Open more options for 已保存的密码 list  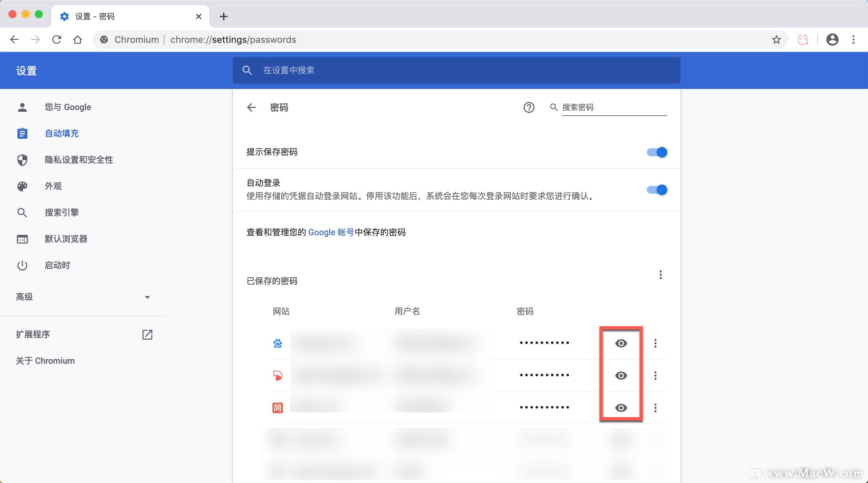pyautogui.click(x=660, y=274)
